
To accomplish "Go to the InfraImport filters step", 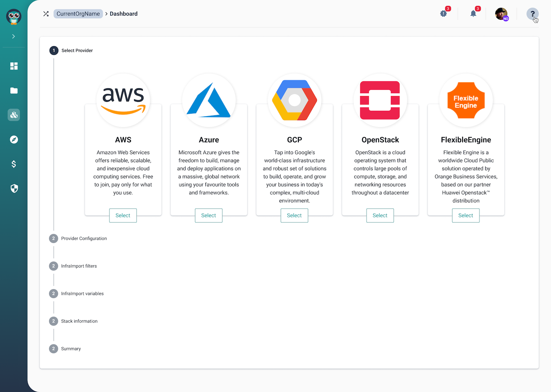I will (x=73, y=266).
